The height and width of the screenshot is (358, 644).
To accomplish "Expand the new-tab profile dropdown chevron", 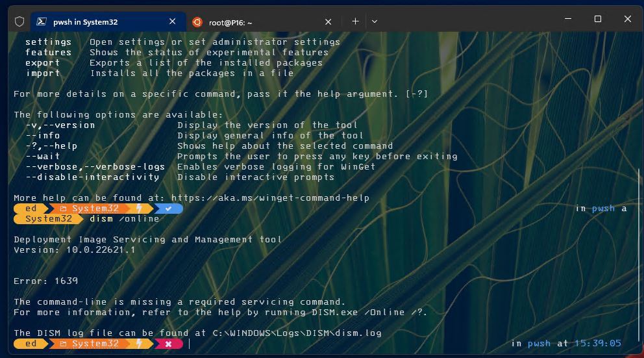I will 375,21.
